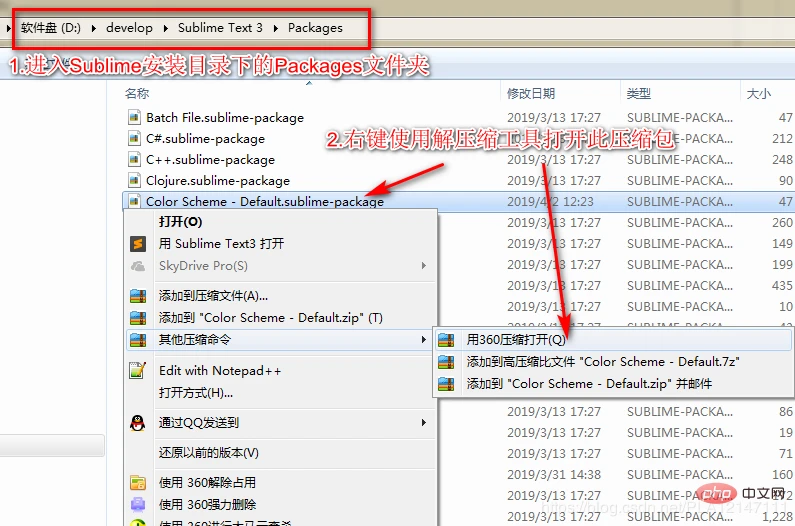The height and width of the screenshot is (526, 795).
Task: Click 软件盘 (D:) in the address bar
Action: tap(51, 28)
